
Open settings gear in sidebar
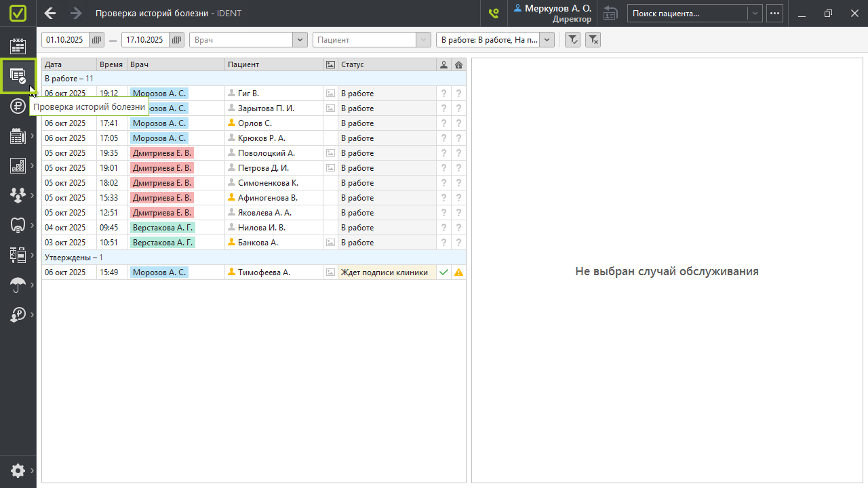coord(18,470)
